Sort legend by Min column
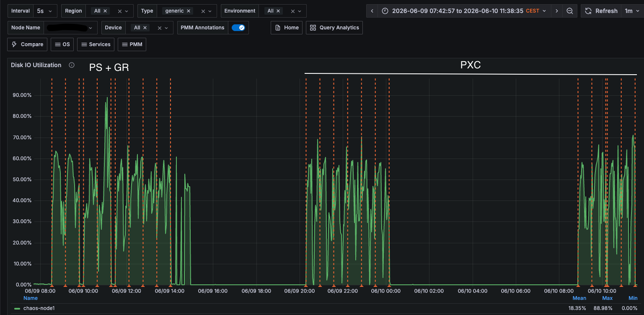 click(x=633, y=298)
